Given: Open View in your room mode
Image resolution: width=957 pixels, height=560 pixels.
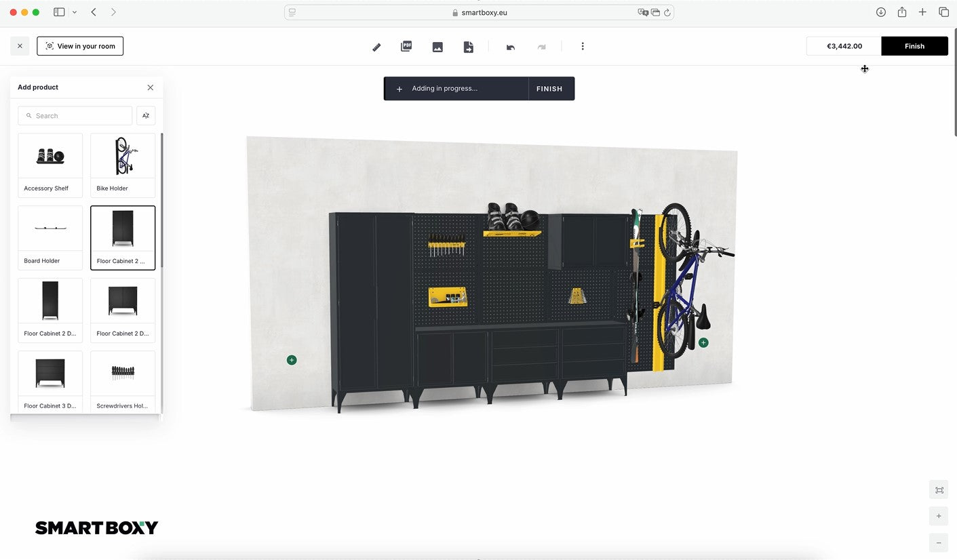Looking at the screenshot, I should point(79,45).
